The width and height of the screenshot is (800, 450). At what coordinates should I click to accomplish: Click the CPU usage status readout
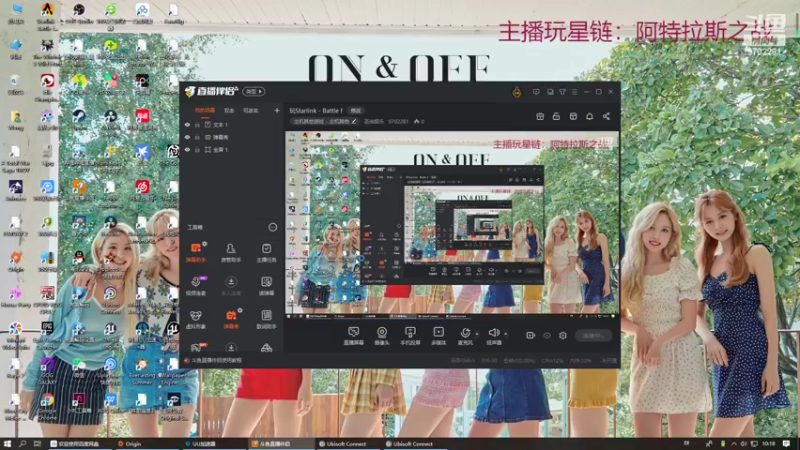pyautogui.click(x=552, y=360)
